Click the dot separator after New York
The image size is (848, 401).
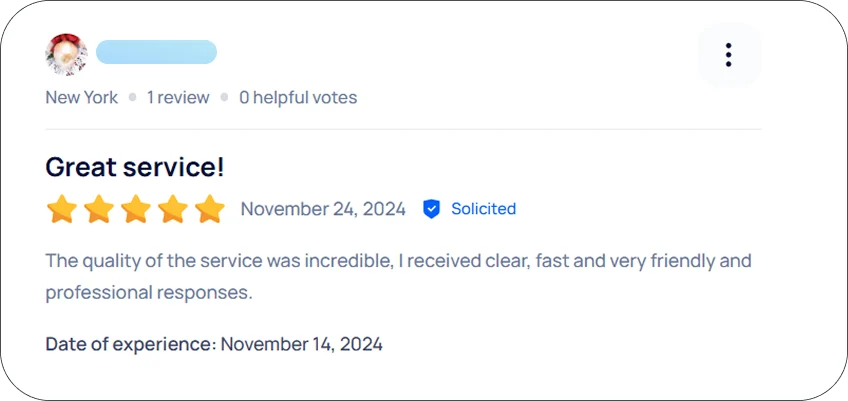coord(132,97)
